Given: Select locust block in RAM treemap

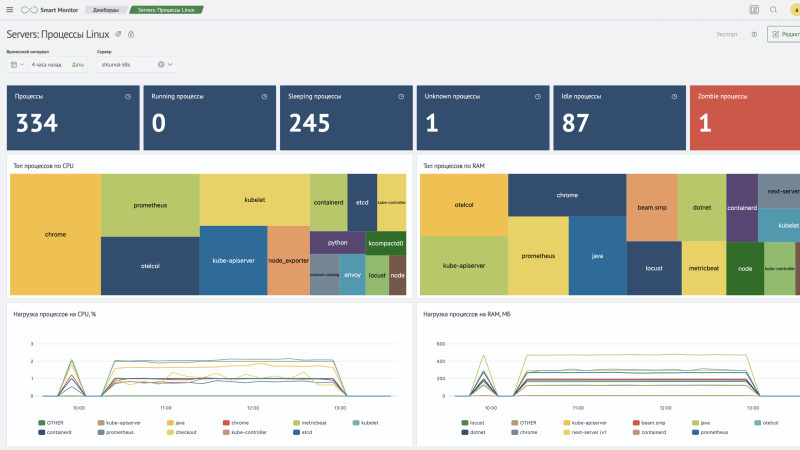Looking at the screenshot, I should click(x=654, y=268).
